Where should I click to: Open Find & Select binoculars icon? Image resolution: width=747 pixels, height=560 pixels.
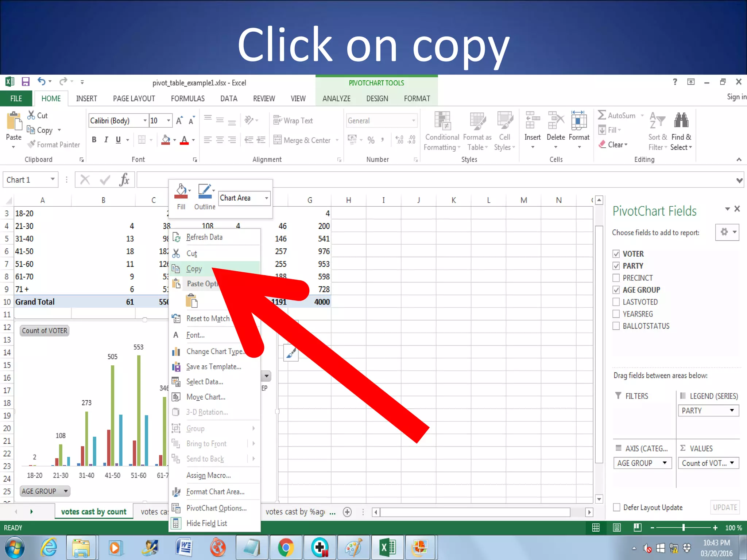(x=681, y=120)
